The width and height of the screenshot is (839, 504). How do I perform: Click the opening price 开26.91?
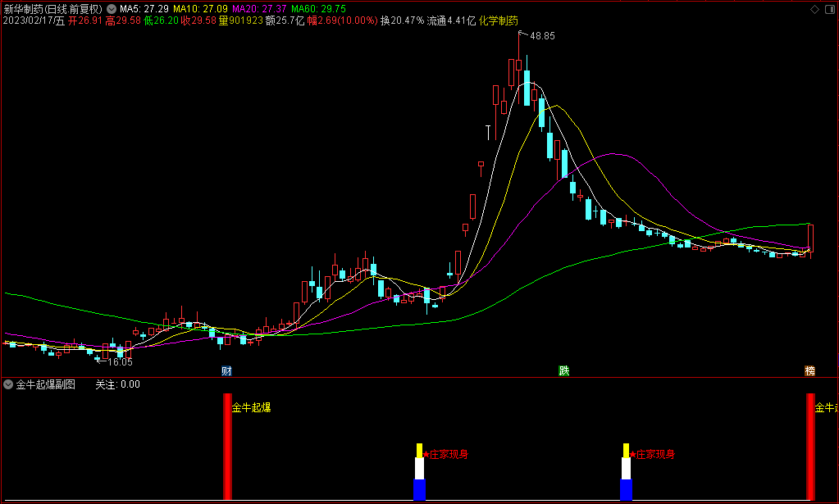(x=84, y=20)
